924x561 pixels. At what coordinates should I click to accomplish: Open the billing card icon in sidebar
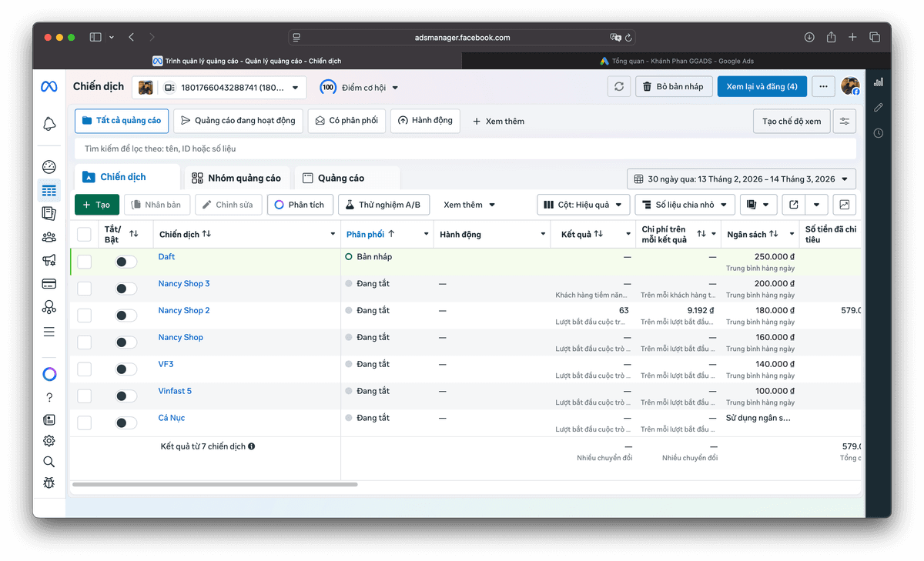coord(49,284)
